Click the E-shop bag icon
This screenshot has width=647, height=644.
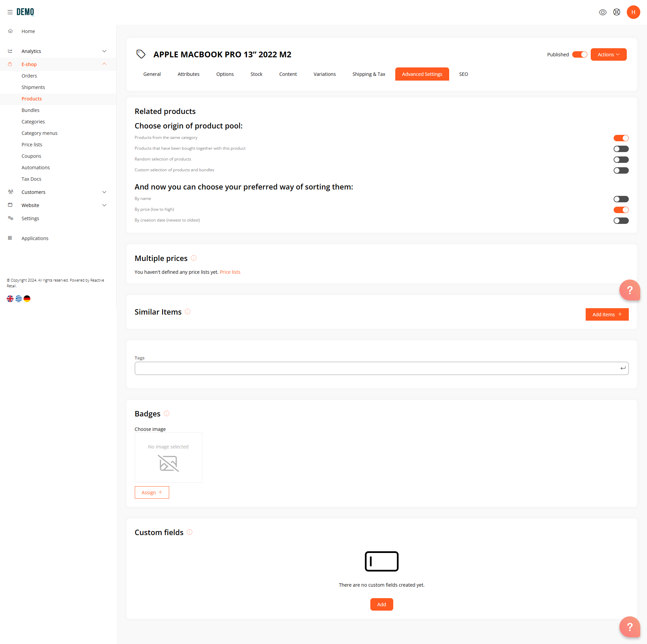tap(10, 64)
